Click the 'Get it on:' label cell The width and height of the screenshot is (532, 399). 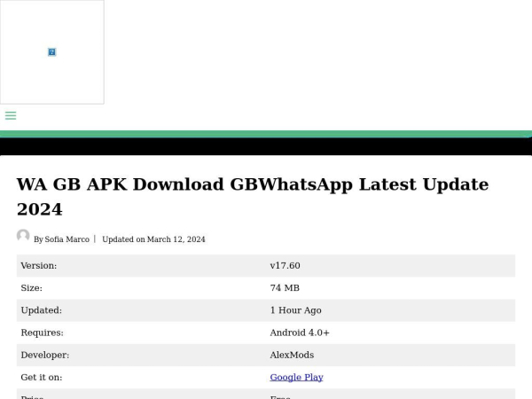pos(141,378)
